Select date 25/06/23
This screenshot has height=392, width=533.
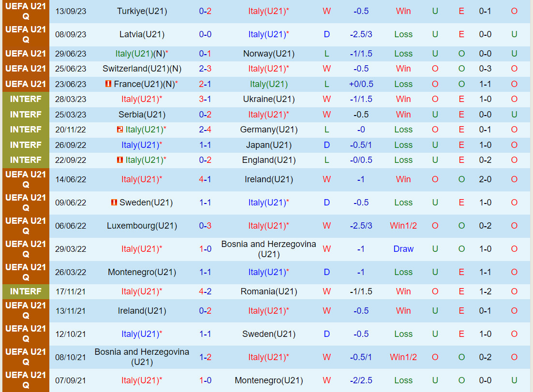pyautogui.click(x=71, y=69)
